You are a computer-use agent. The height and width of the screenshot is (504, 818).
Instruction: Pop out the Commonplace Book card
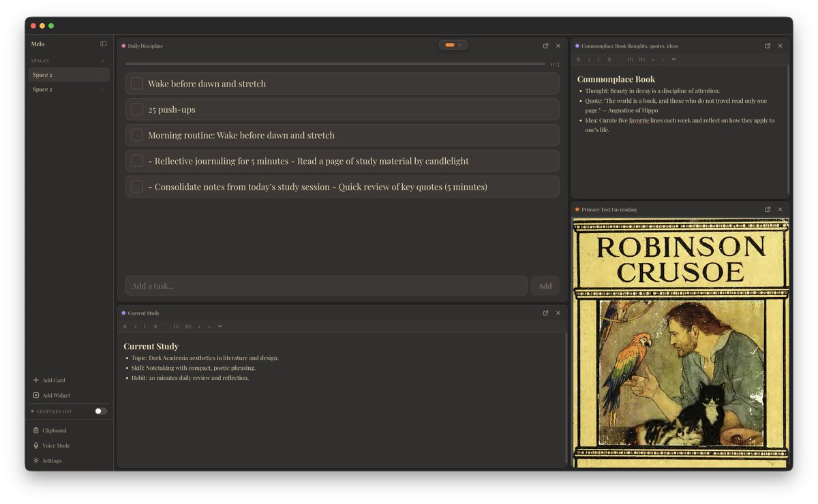click(x=768, y=46)
